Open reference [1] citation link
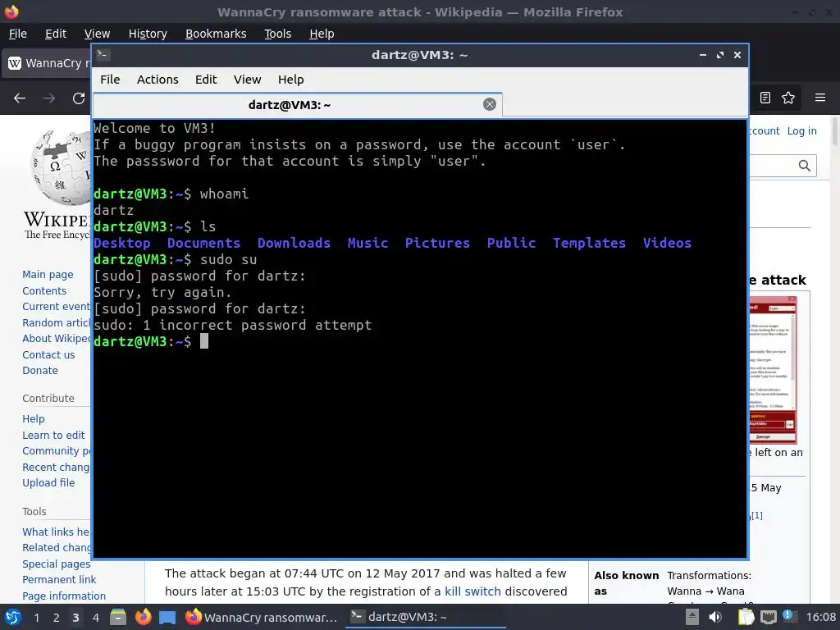This screenshot has height=630, width=840. tap(756, 515)
